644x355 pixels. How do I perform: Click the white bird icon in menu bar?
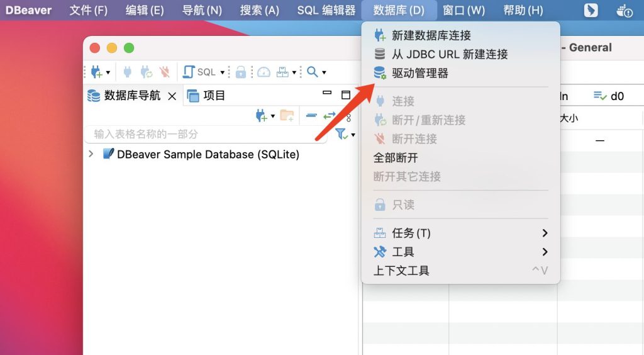(591, 10)
